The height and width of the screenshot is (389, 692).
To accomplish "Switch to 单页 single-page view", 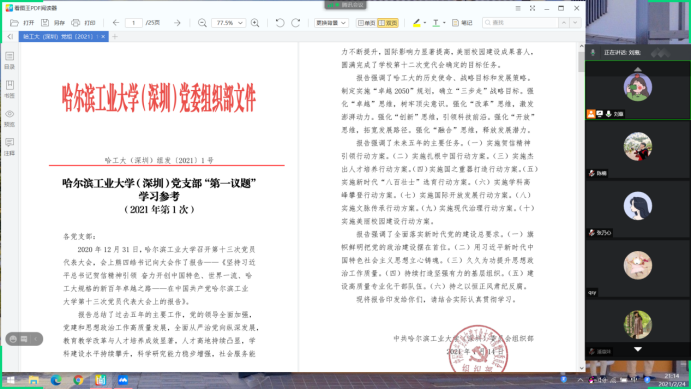I will pyautogui.click(x=366, y=23).
